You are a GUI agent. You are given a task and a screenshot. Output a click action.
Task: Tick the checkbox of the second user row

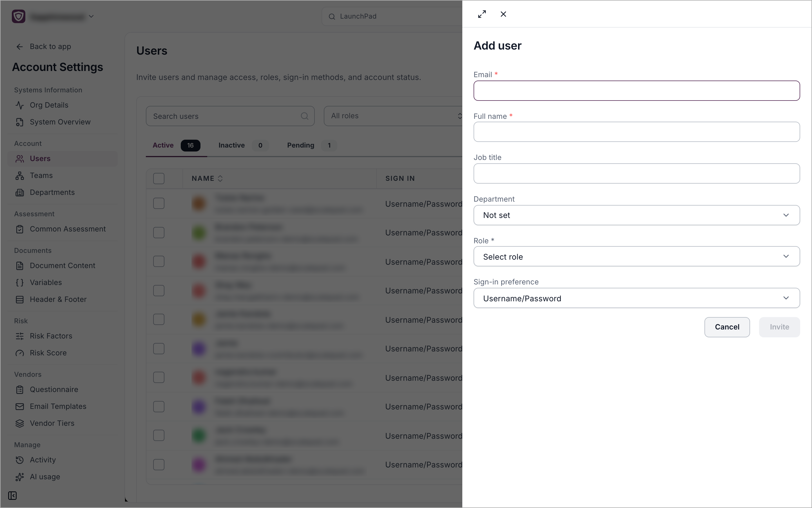159,233
